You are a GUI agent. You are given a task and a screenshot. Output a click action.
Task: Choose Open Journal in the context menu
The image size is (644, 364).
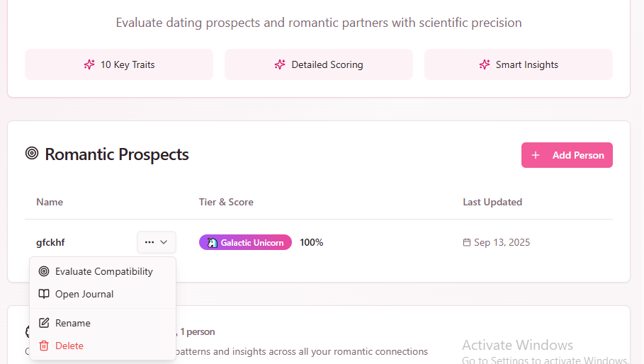tap(84, 294)
